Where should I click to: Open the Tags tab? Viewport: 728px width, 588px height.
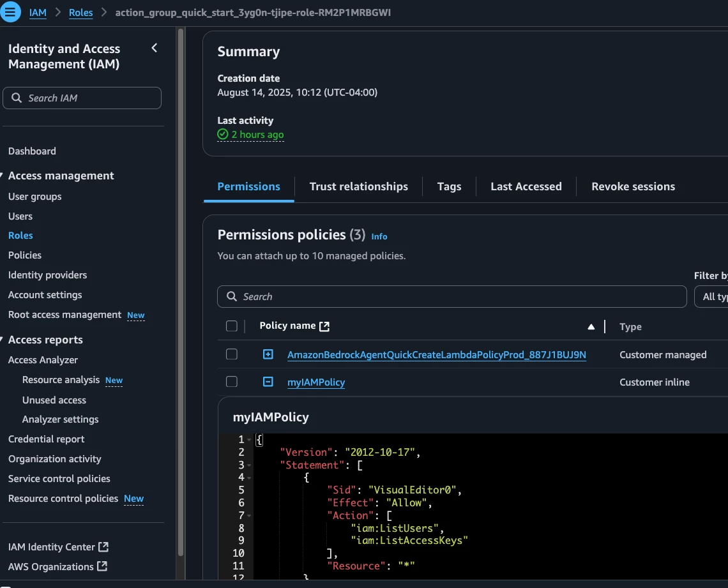pyautogui.click(x=449, y=186)
